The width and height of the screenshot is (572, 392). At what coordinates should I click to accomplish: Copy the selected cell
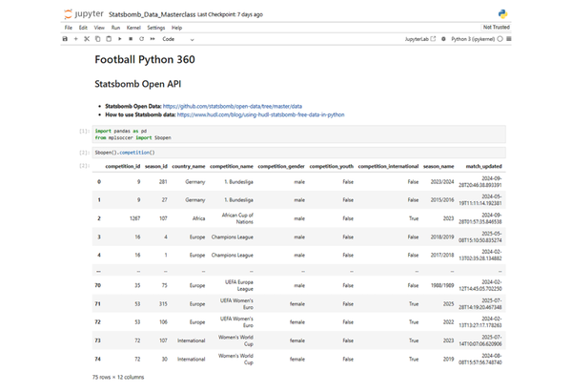tap(97, 39)
